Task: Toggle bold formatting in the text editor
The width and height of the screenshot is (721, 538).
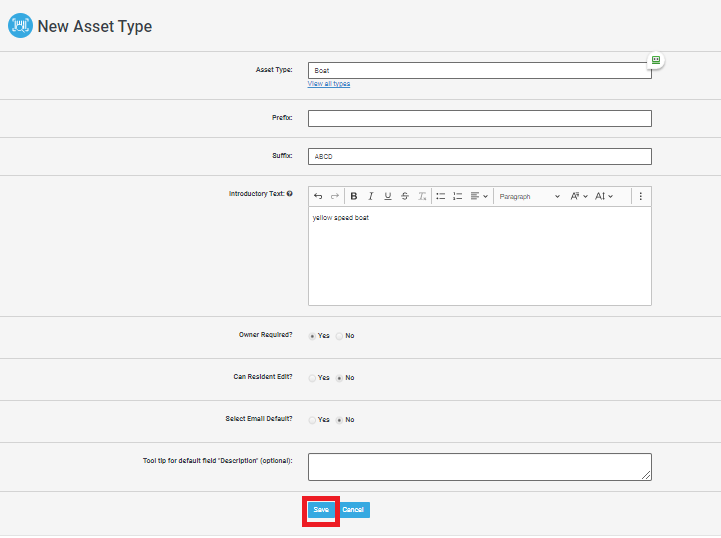Action: 353,197
